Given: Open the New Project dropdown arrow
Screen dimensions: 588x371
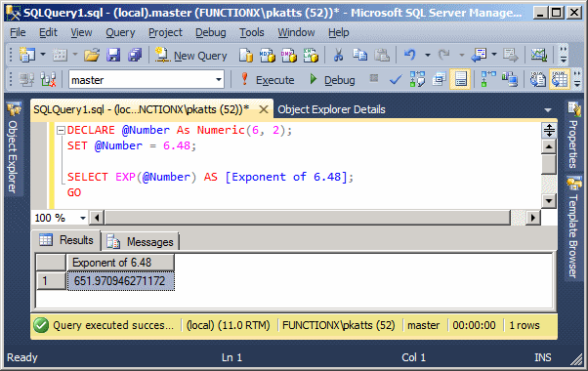Looking at the screenshot, I should click(x=43, y=55).
